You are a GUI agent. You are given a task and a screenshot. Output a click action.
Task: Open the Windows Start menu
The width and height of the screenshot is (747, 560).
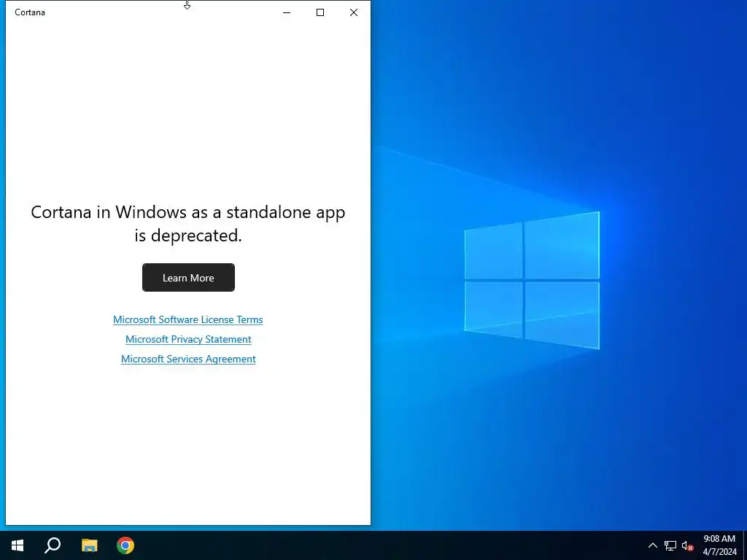click(x=18, y=545)
